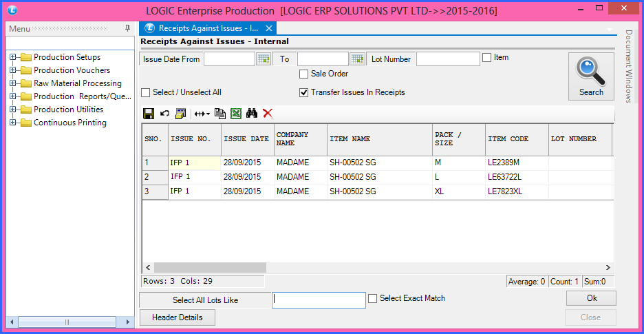Click the binoculars find icon
The width and height of the screenshot is (644, 334).
pos(252,114)
